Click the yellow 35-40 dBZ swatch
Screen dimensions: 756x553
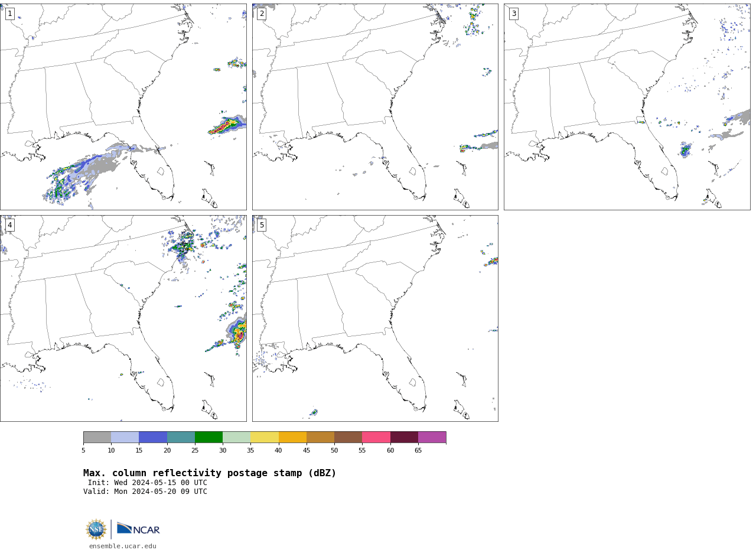pos(265,437)
